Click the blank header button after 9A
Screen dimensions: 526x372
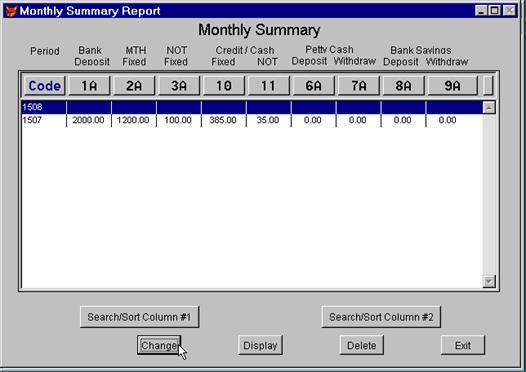click(x=488, y=86)
